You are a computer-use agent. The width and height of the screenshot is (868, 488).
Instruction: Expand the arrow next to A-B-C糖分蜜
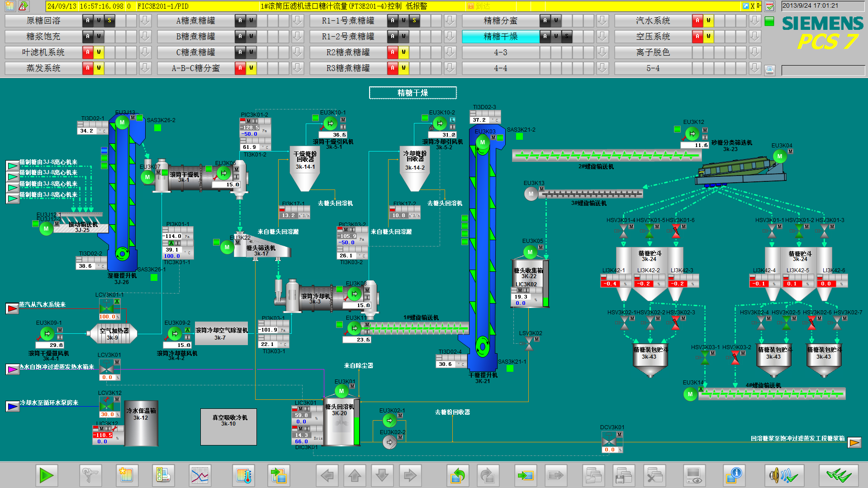pos(297,68)
